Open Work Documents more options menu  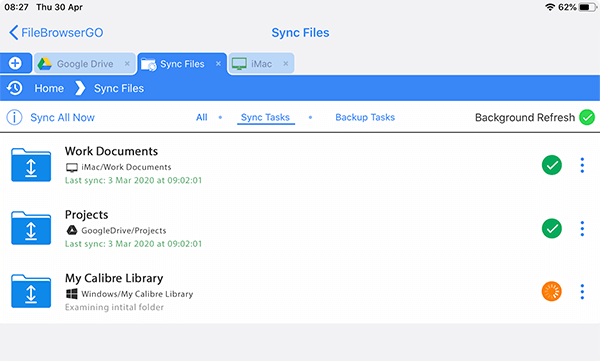pyautogui.click(x=582, y=165)
